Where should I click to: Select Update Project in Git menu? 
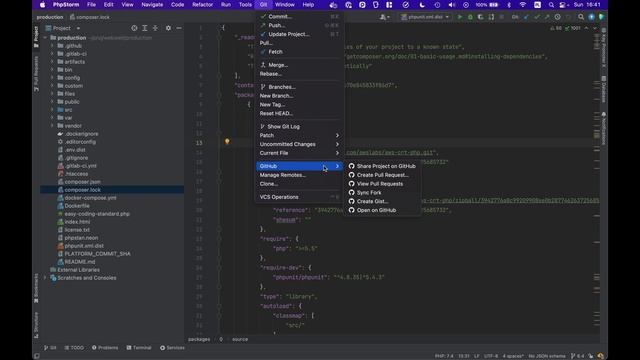[x=299, y=34]
